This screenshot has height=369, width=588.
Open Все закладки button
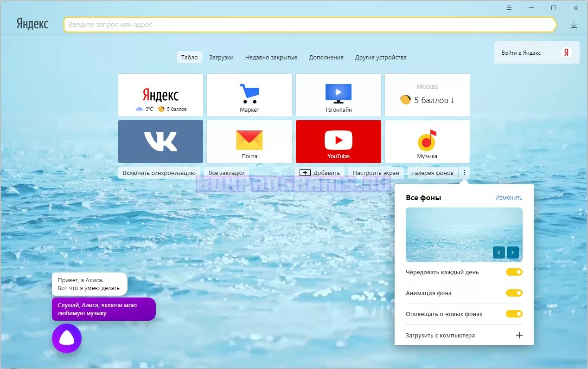(x=226, y=173)
